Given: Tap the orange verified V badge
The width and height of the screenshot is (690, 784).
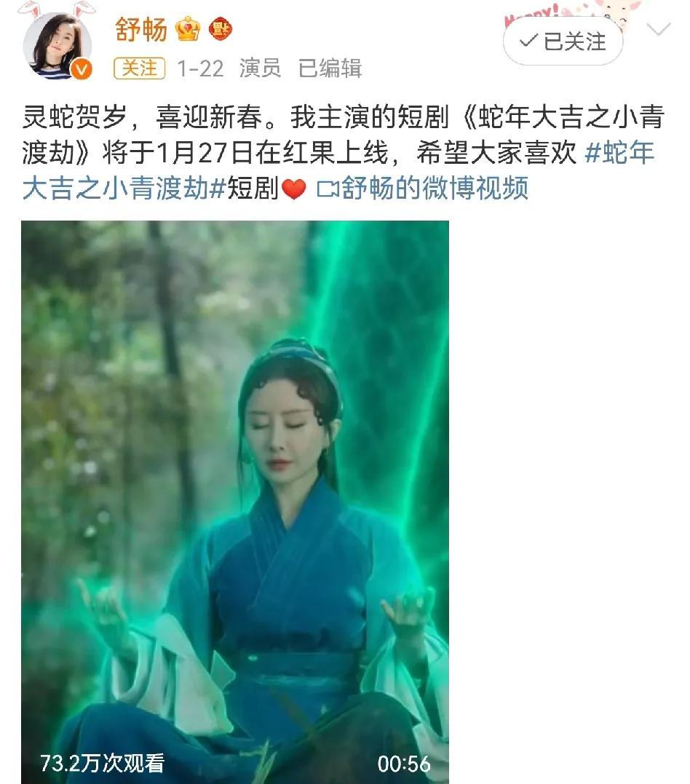Looking at the screenshot, I should click(x=82, y=69).
